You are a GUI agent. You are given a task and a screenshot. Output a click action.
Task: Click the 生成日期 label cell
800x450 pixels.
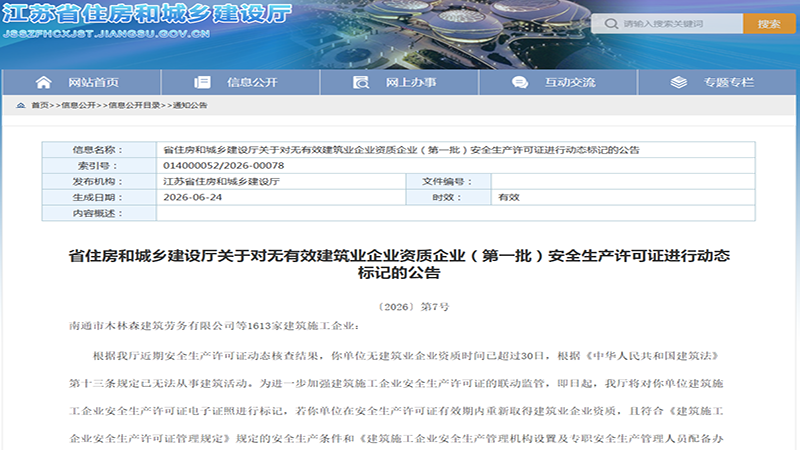99,197
